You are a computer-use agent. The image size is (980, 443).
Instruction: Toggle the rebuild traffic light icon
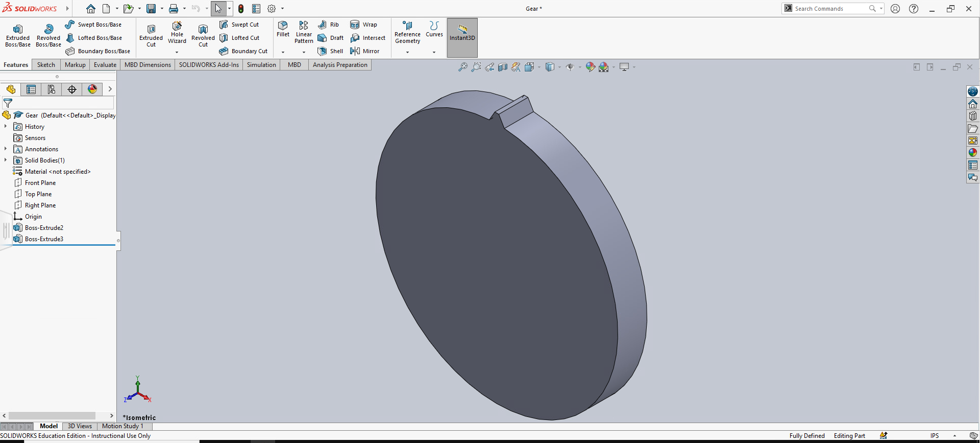click(x=241, y=9)
